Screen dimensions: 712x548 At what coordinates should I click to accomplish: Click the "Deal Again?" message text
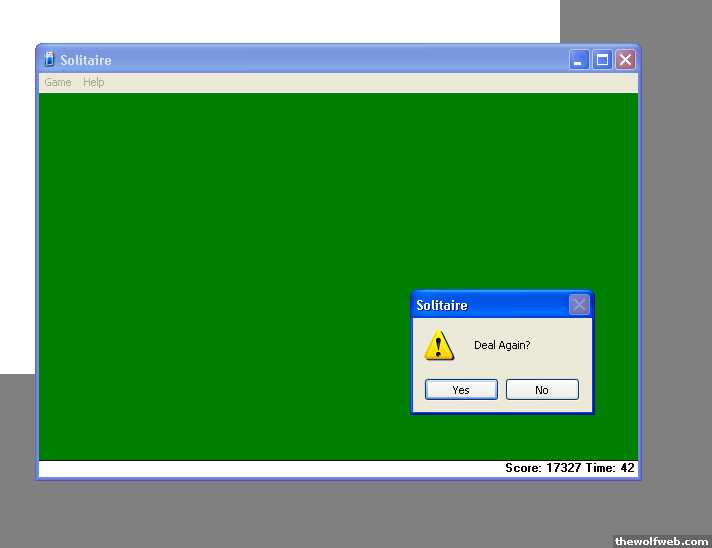(502, 346)
